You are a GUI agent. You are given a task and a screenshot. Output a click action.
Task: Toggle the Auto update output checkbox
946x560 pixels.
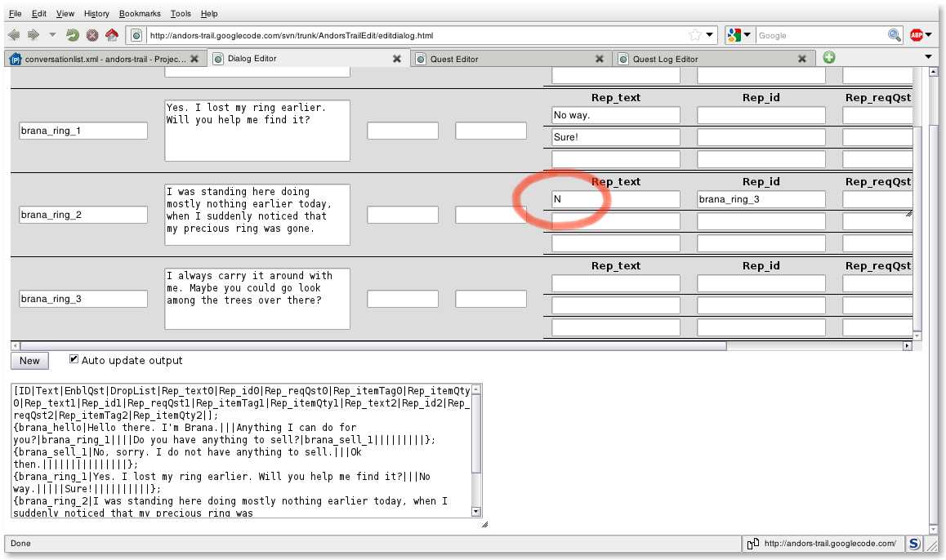[74, 359]
